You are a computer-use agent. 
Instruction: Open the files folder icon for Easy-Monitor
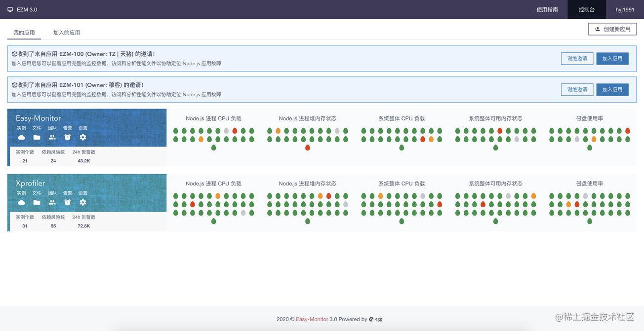(37, 137)
